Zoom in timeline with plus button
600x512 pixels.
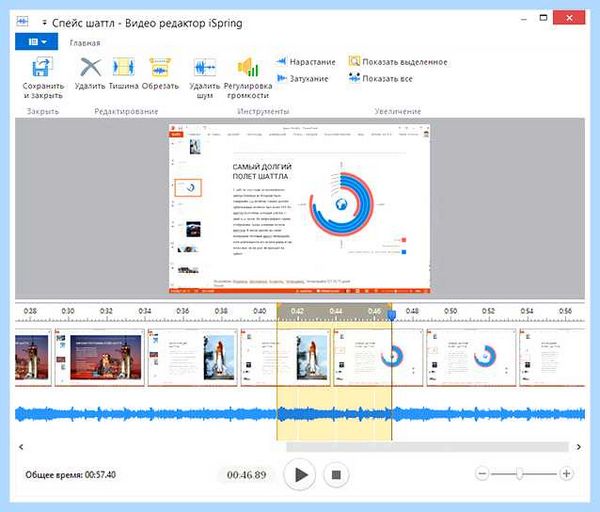(566, 474)
